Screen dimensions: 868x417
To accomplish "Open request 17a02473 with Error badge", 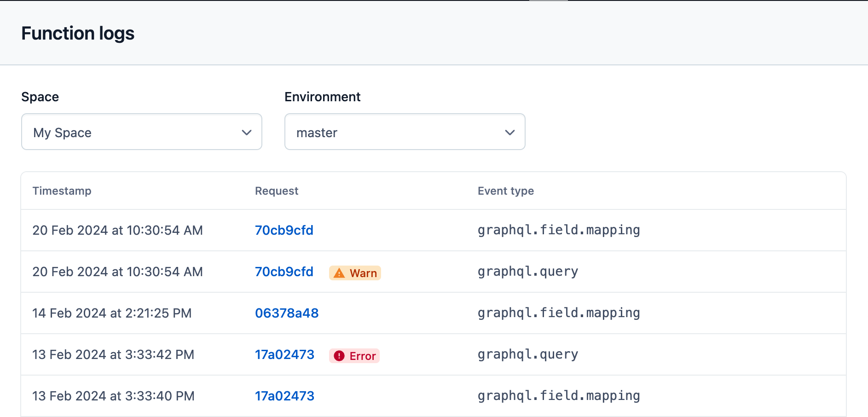I will click(x=284, y=354).
